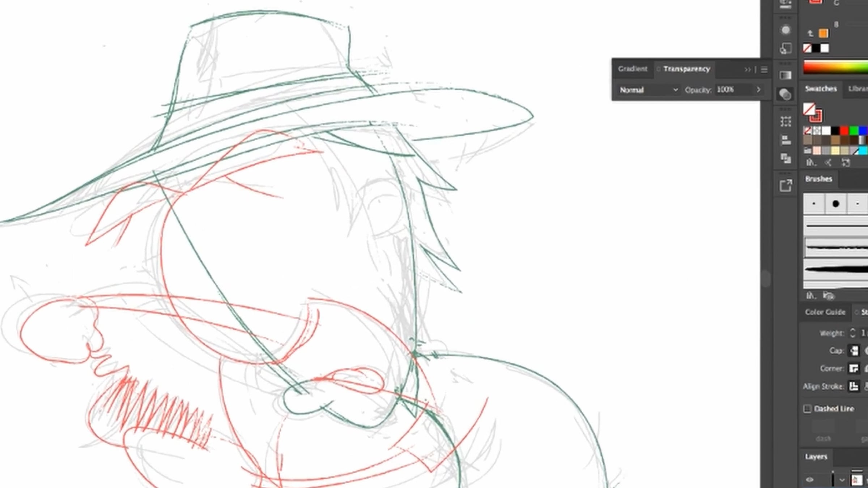Open the Opacity slider arrow
868x488 pixels.
click(758, 90)
